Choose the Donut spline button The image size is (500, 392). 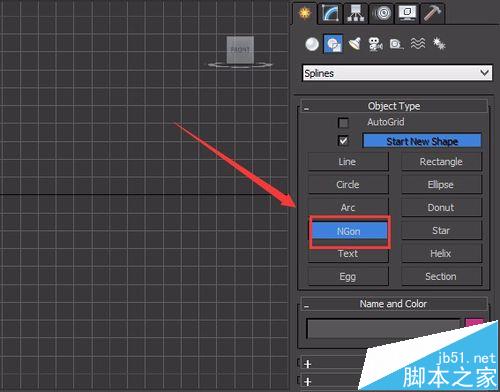[441, 208]
